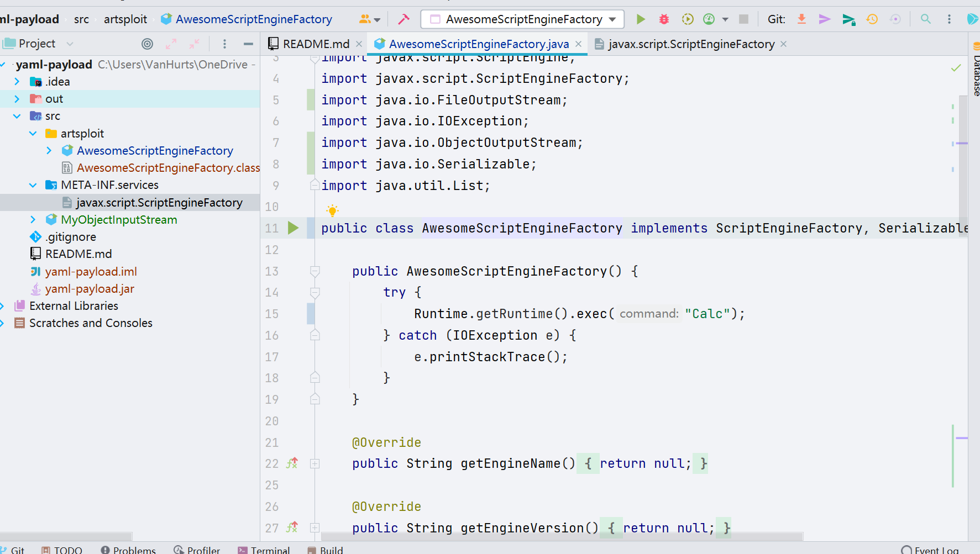Start debugging with the Debug icon
980x554 pixels.
pyautogui.click(x=663, y=19)
